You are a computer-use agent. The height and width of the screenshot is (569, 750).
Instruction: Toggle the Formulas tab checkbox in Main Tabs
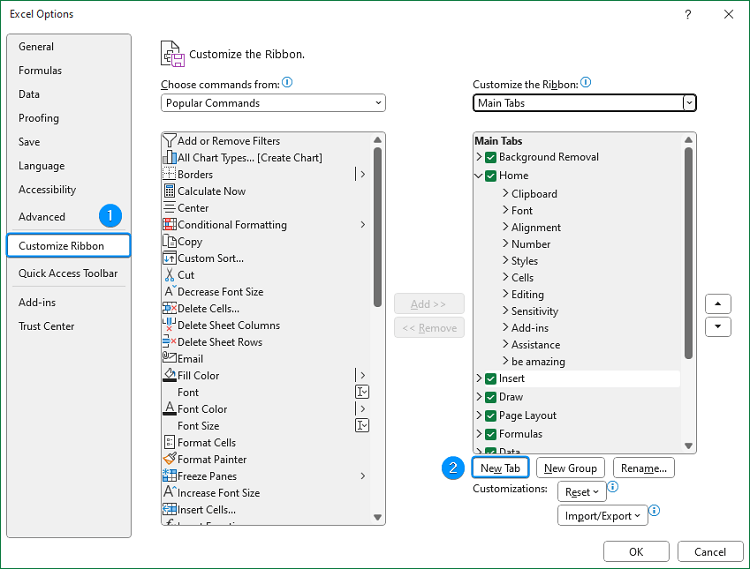490,434
